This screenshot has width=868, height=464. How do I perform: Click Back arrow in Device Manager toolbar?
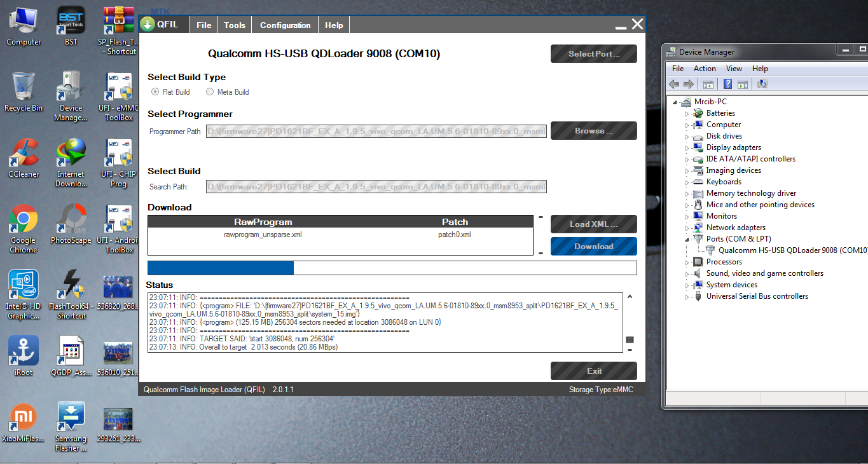coord(674,84)
